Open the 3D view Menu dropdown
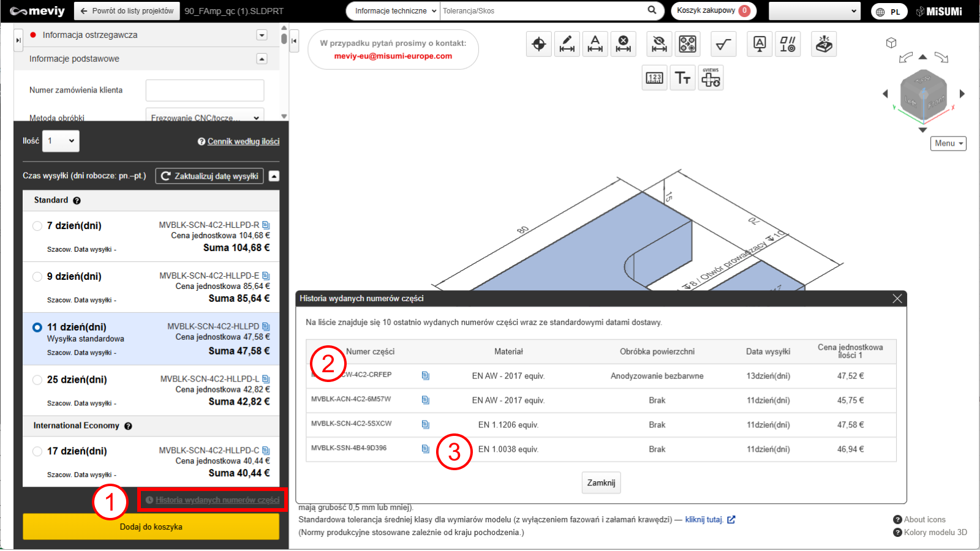The image size is (980, 551). tap(948, 143)
